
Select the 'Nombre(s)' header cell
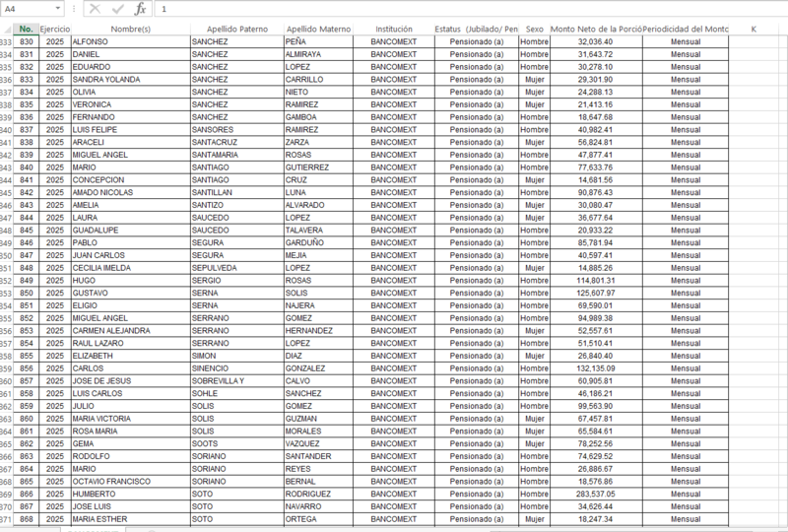[x=129, y=30]
